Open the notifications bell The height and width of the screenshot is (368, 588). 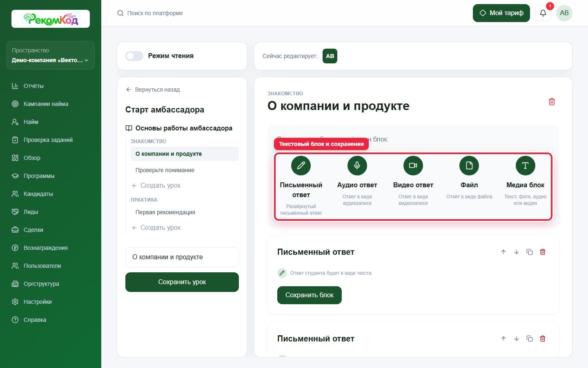[x=543, y=13]
